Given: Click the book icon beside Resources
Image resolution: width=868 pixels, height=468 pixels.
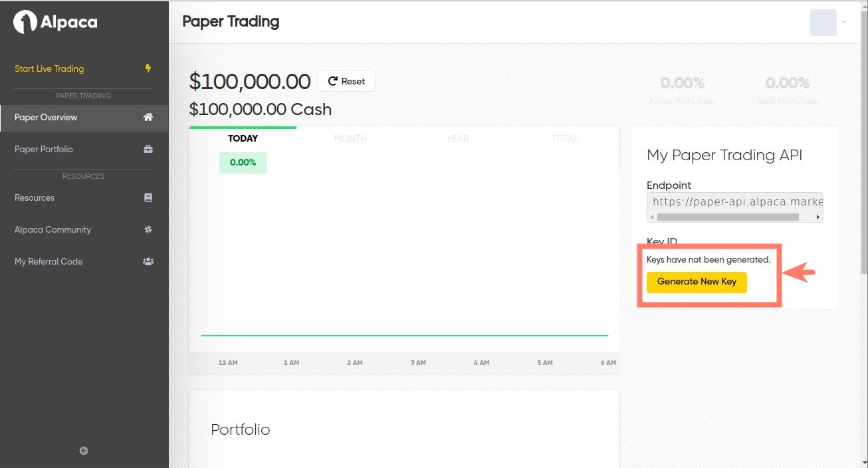Looking at the screenshot, I should pos(148,197).
